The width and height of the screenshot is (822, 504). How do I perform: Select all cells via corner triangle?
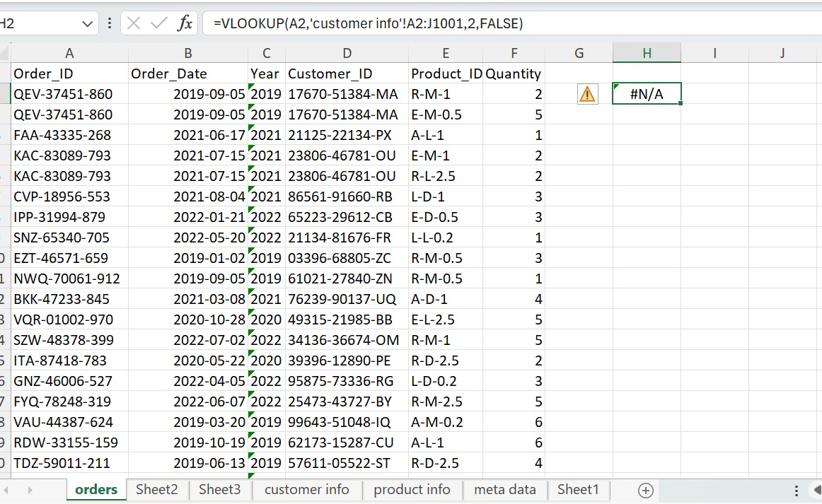pyautogui.click(x=5, y=53)
